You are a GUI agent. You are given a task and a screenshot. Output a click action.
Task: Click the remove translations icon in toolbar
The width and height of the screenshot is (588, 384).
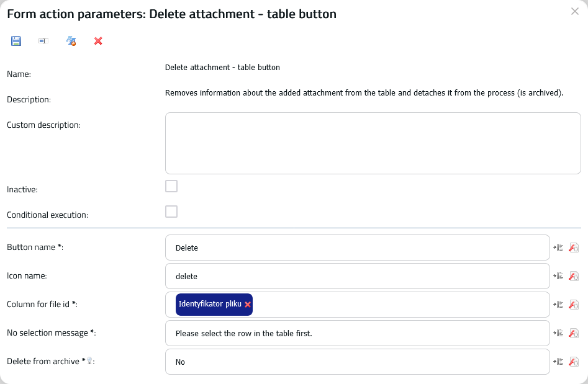click(71, 41)
